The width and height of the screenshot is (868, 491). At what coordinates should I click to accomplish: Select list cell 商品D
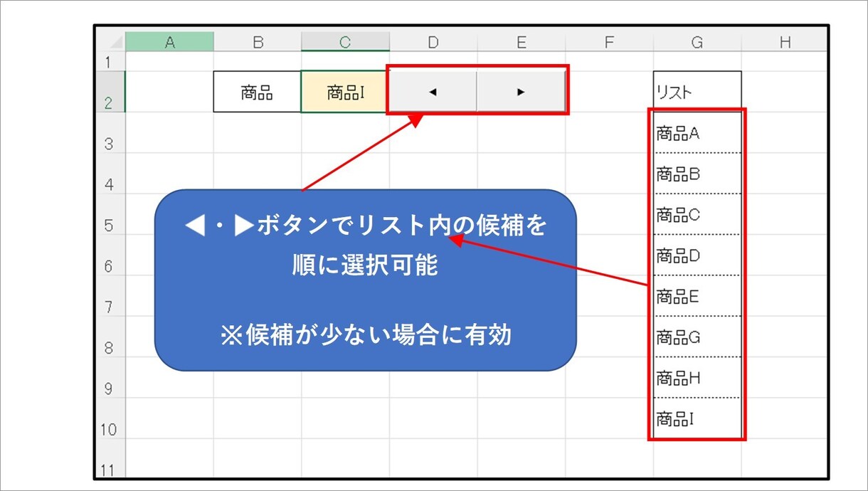[x=697, y=255]
